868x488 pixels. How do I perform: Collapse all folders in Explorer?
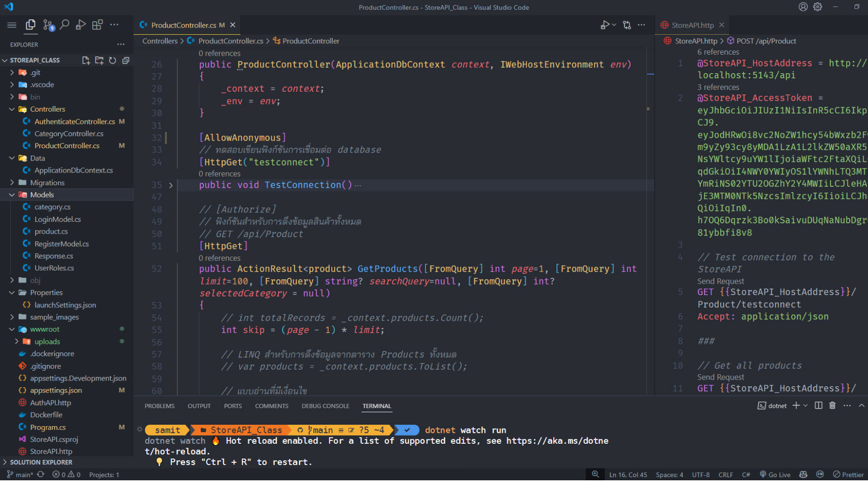tap(126, 60)
